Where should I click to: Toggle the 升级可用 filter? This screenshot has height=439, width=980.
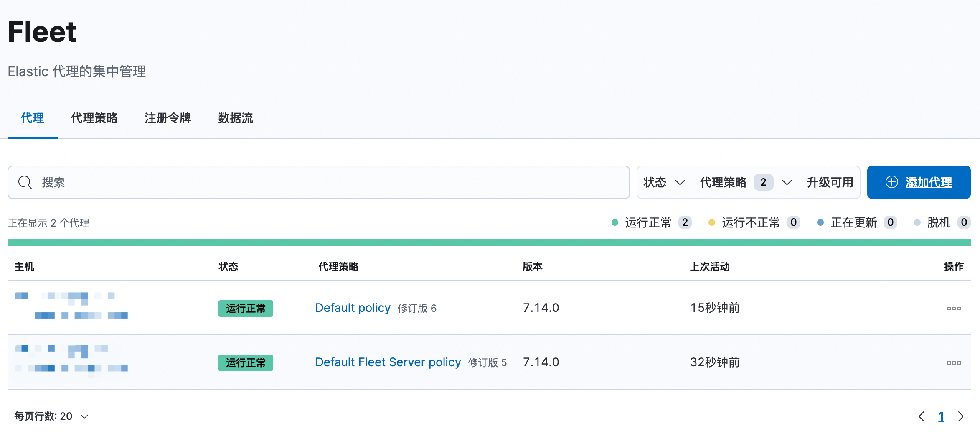[x=830, y=182]
